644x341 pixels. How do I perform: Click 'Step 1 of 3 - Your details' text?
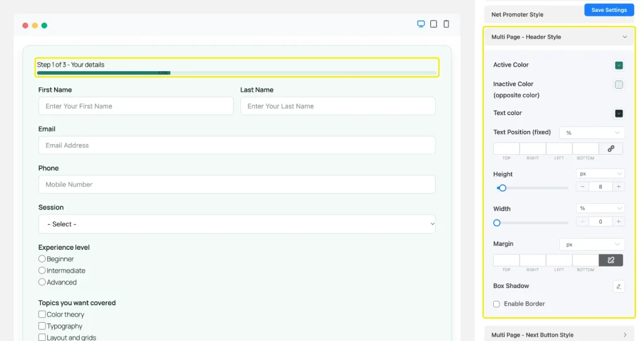[x=70, y=65]
